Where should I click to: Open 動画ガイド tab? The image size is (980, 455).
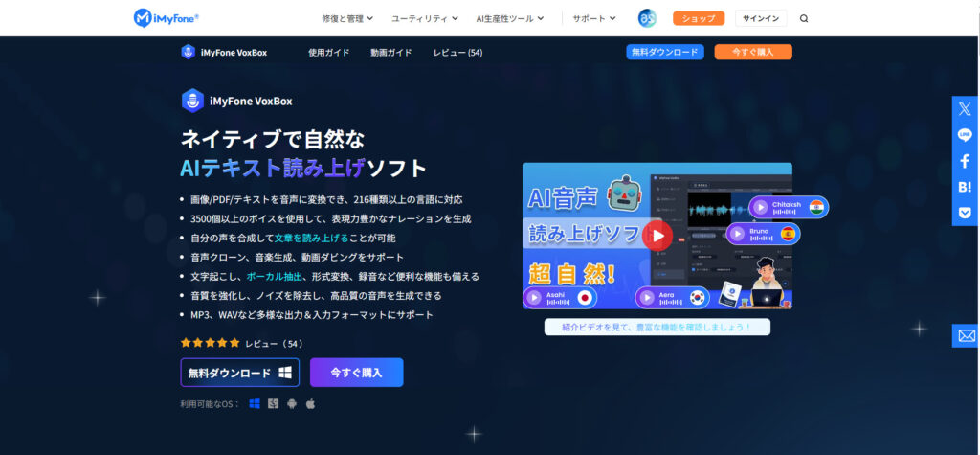(x=391, y=53)
